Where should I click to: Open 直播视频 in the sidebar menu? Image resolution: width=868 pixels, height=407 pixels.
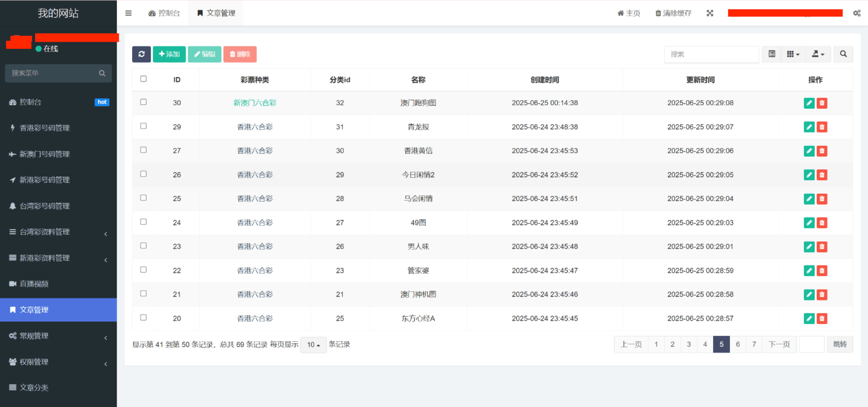(34, 284)
